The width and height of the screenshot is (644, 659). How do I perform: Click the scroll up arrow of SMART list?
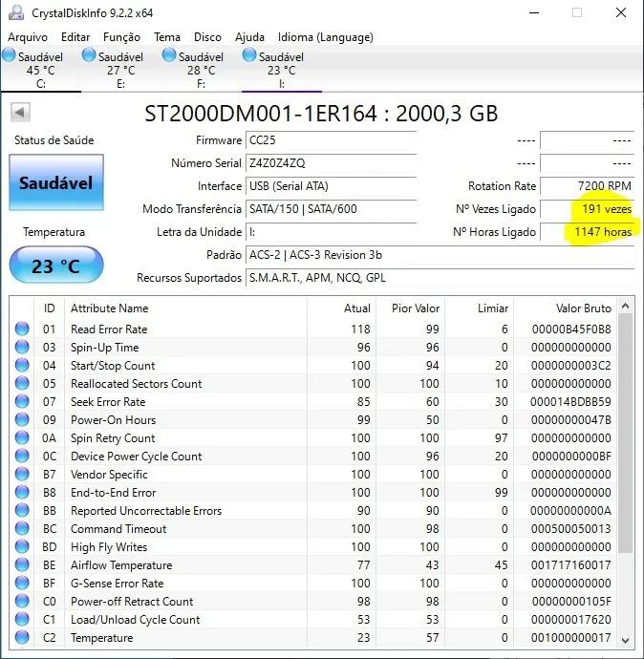[625, 306]
